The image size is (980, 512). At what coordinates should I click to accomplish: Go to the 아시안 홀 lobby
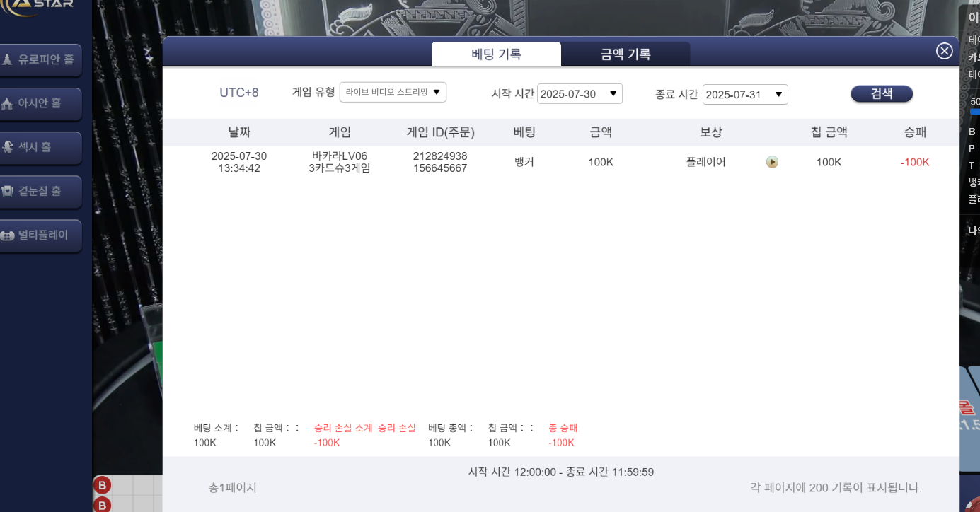point(40,104)
